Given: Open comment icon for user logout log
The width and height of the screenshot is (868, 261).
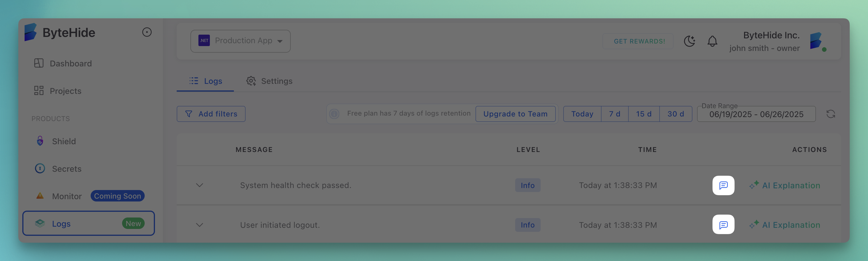Looking at the screenshot, I should coord(723,225).
